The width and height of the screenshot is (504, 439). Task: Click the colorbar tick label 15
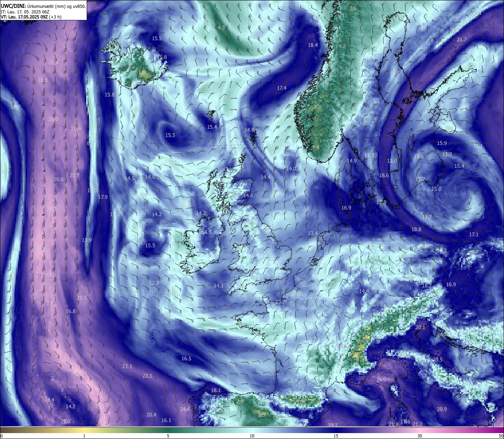(336, 436)
